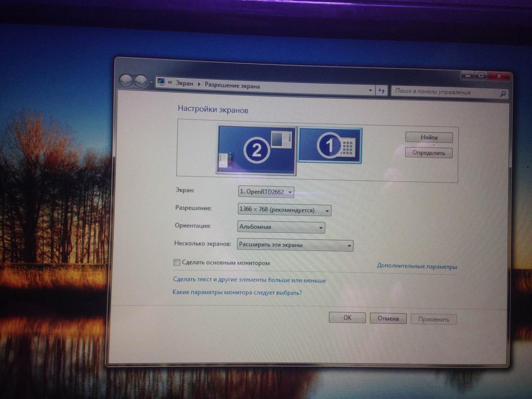Click the magnifier search icon

[502, 94]
